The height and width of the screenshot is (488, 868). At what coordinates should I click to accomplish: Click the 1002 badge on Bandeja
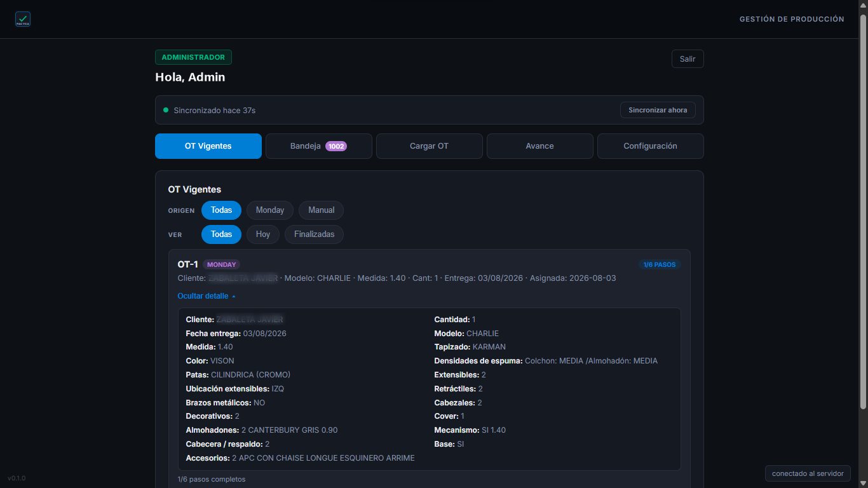tap(336, 146)
